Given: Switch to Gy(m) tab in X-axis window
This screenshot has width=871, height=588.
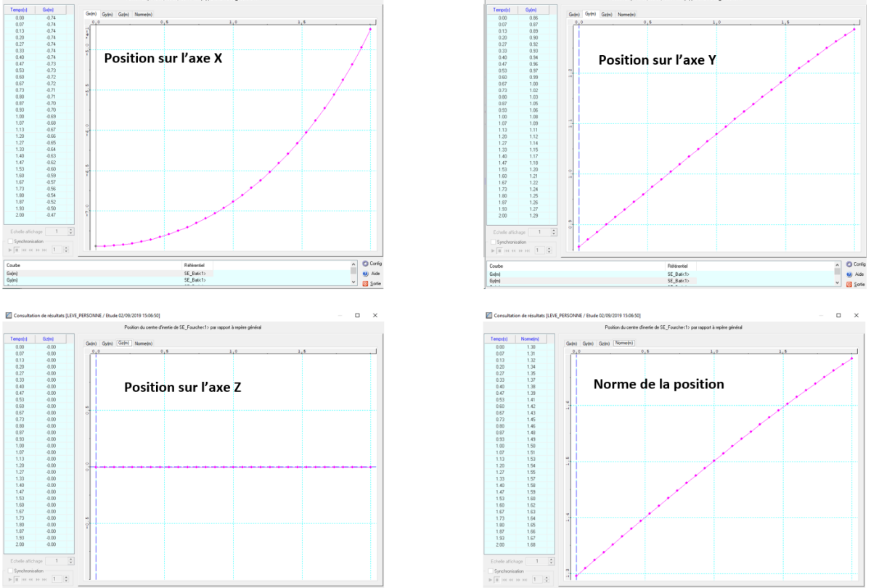Looking at the screenshot, I should 107,14.
